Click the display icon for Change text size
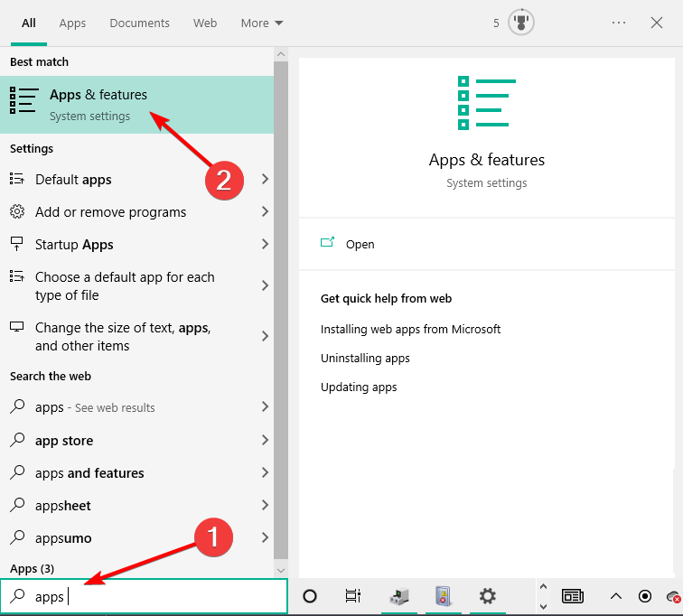The width and height of the screenshot is (683, 616). click(x=17, y=327)
